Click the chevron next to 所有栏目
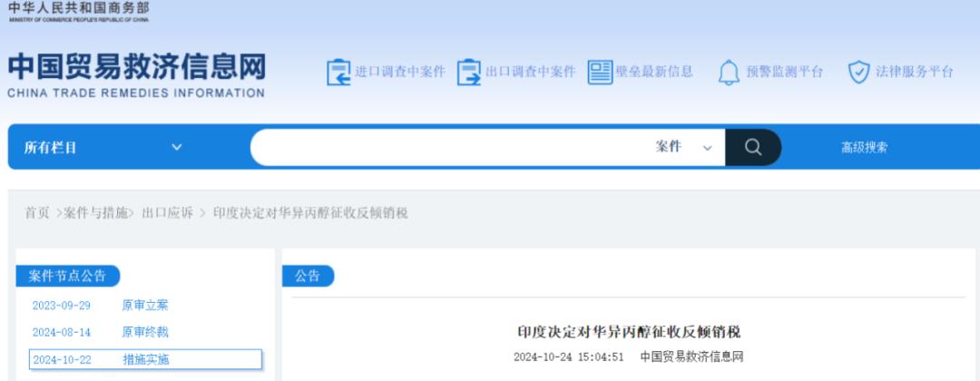The image size is (980, 381). (x=177, y=148)
